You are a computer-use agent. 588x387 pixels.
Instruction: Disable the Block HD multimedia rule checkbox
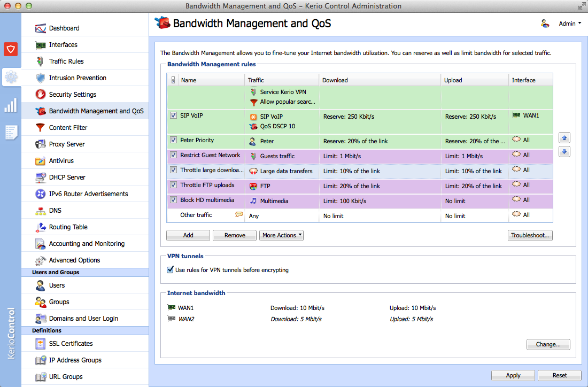(x=173, y=199)
